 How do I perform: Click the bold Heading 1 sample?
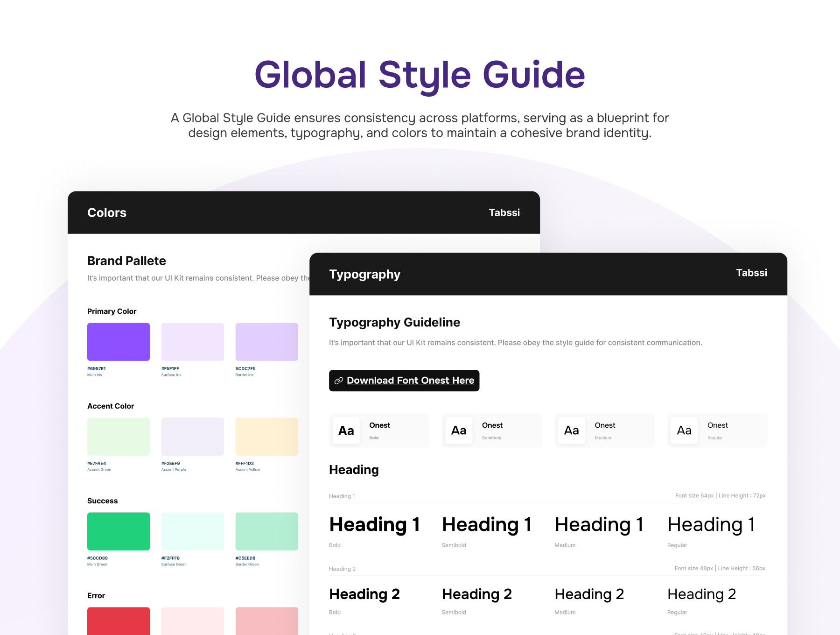pos(375,525)
